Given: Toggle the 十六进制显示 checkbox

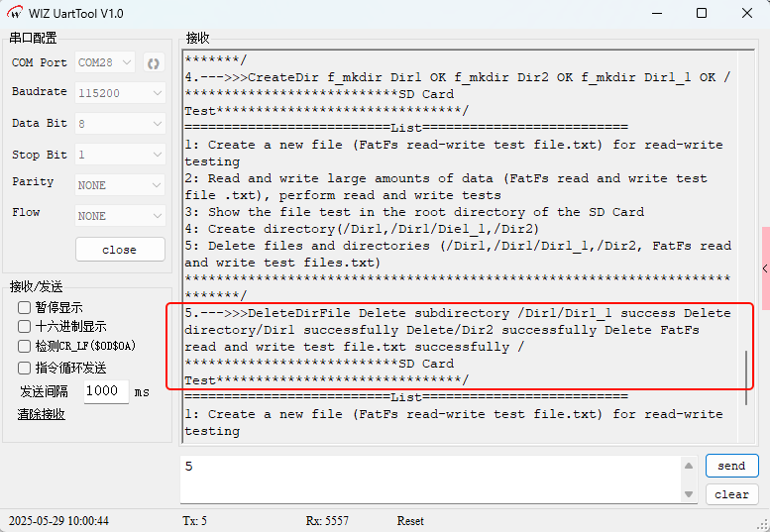Looking at the screenshot, I should 24,327.
